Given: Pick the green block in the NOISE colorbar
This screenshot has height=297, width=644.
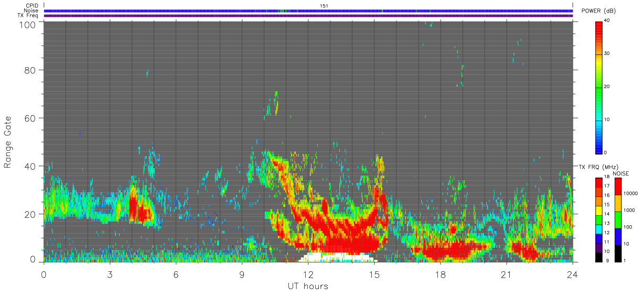Looking at the screenshot, I should click(x=618, y=220).
